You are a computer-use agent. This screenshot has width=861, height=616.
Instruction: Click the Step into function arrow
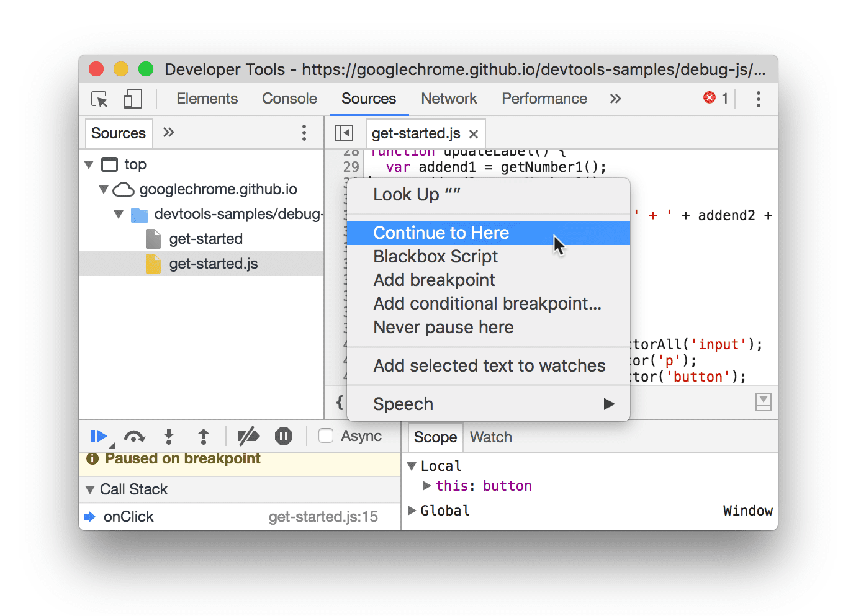(169, 437)
